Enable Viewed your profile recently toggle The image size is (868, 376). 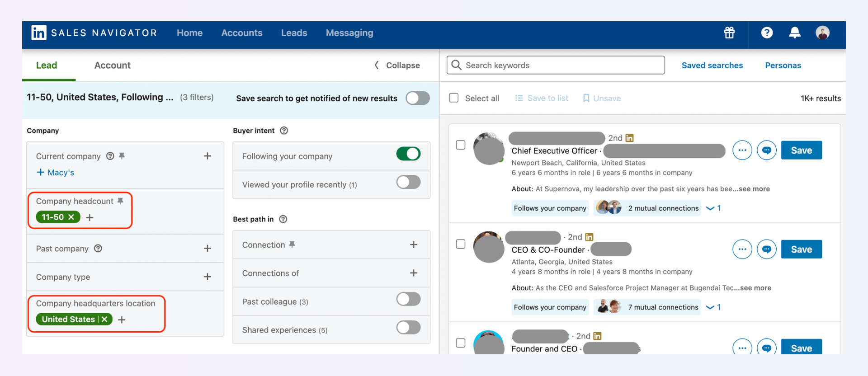click(x=408, y=182)
